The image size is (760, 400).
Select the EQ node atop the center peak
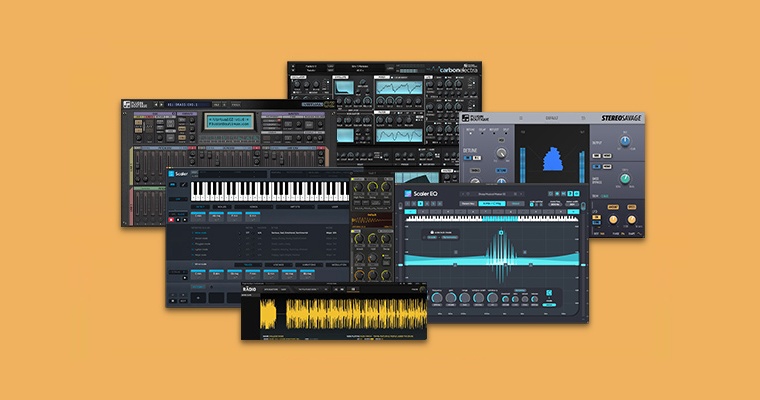502,233
